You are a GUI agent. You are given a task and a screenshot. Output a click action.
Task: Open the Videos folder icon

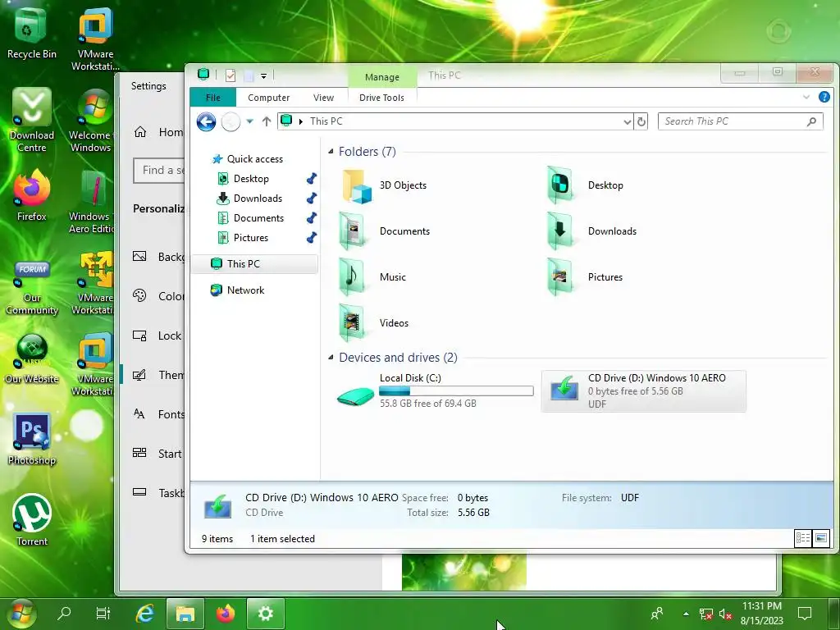pyautogui.click(x=352, y=323)
